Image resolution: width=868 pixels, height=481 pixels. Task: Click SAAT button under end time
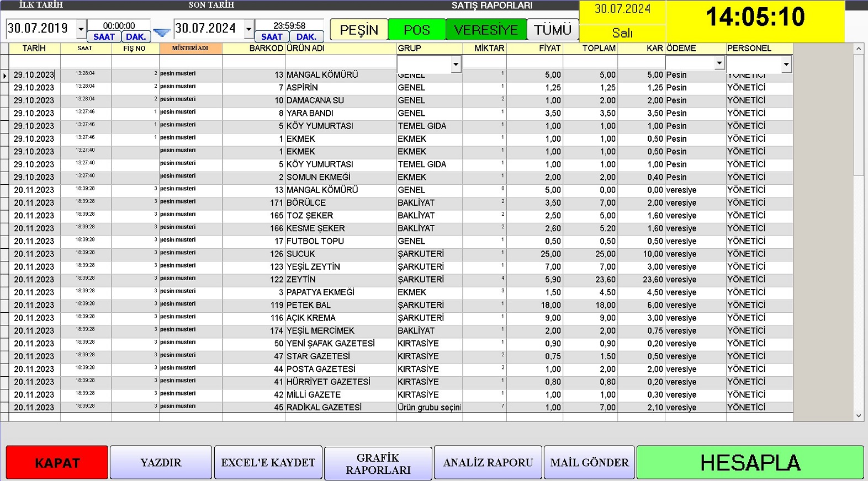click(272, 37)
